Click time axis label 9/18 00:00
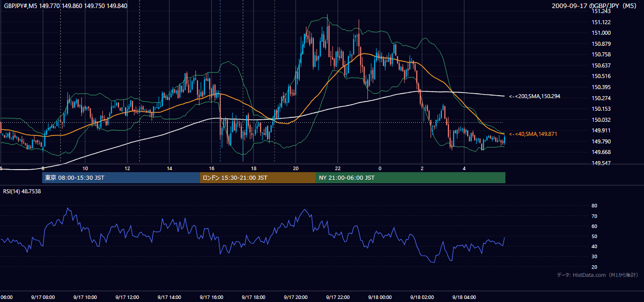Screen dimensions: 644x302 coord(380,297)
